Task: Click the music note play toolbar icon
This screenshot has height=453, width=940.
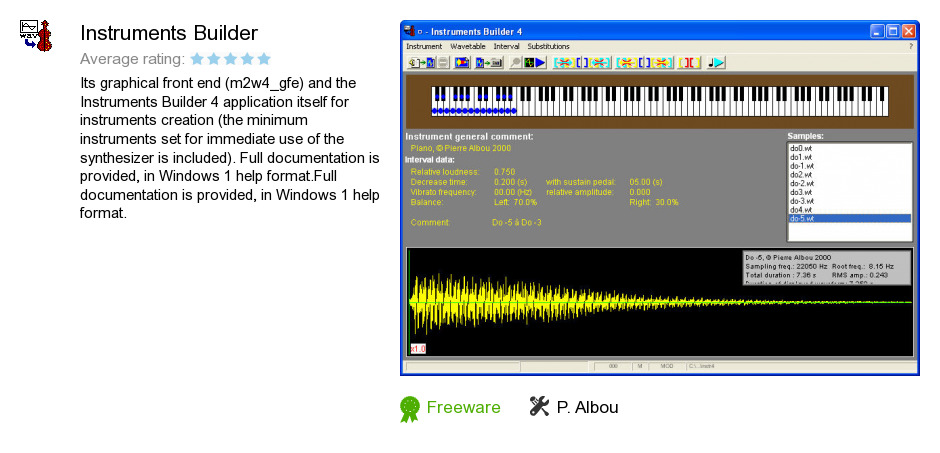Action: pos(716,62)
